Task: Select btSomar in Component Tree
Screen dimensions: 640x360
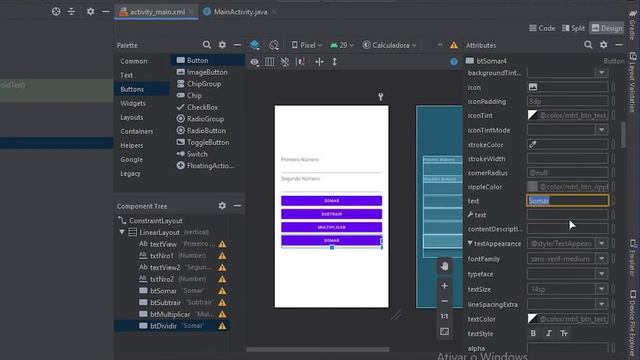Action: (x=171, y=291)
